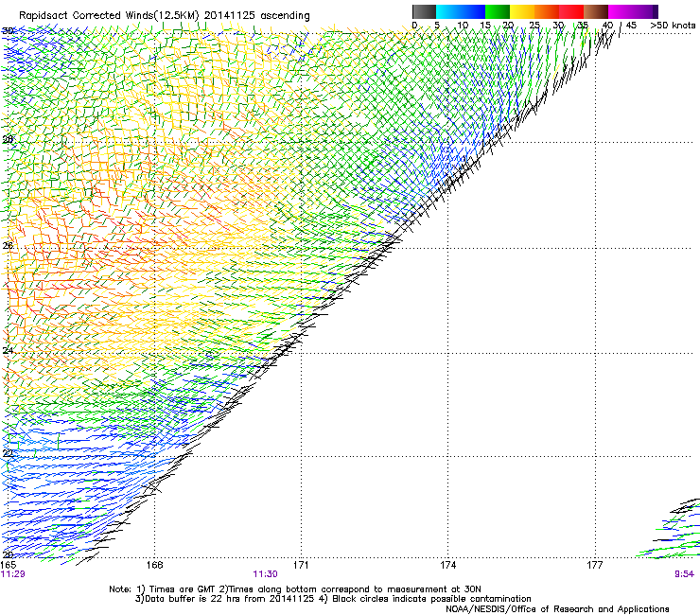Click the '0' legend scale label
The image size is (700, 615).
[414, 26]
